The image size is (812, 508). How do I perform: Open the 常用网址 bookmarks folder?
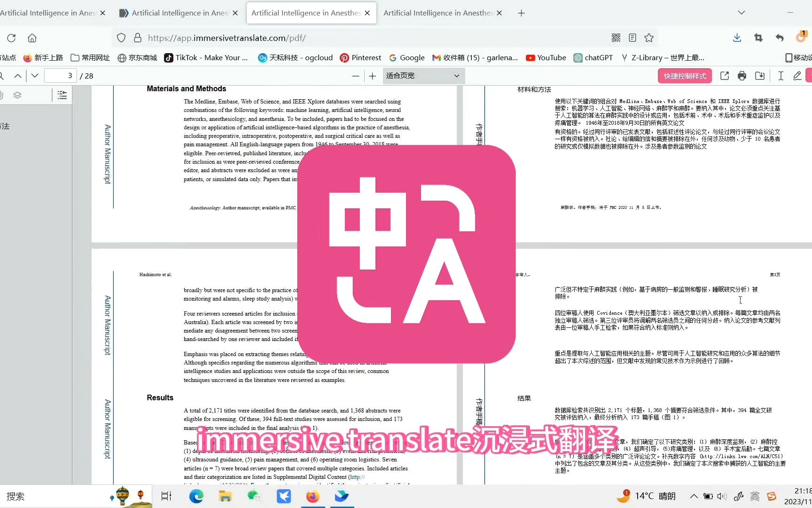click(90, 58)
